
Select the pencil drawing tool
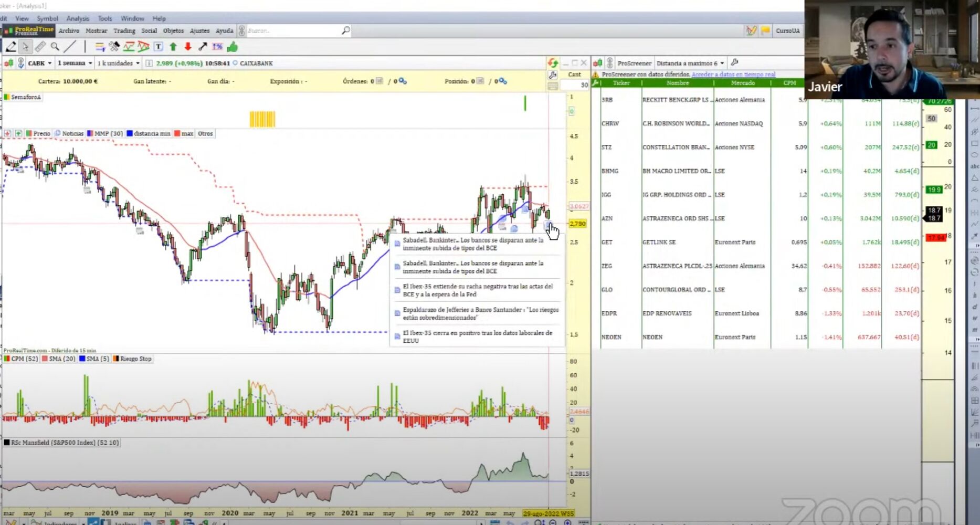(x=10, y=47)
